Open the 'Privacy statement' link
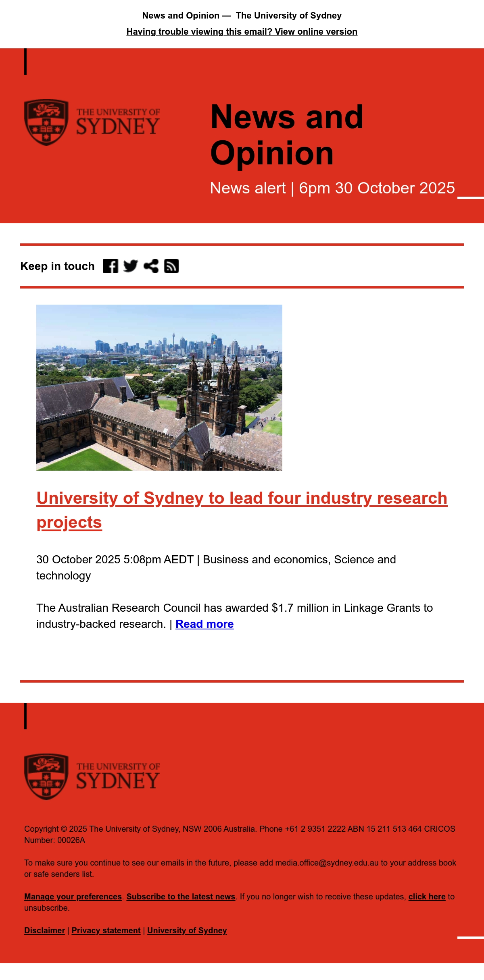 (x=106, y=930)
